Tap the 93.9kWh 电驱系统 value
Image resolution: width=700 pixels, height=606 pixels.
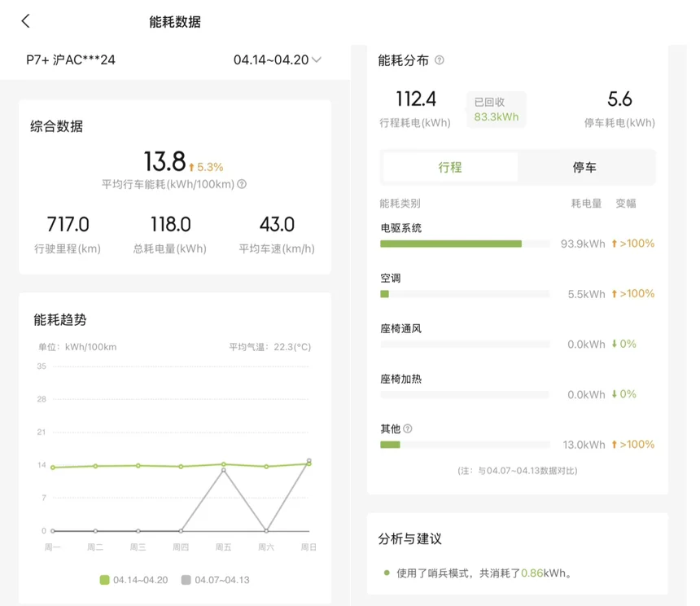tap(583, 244)
